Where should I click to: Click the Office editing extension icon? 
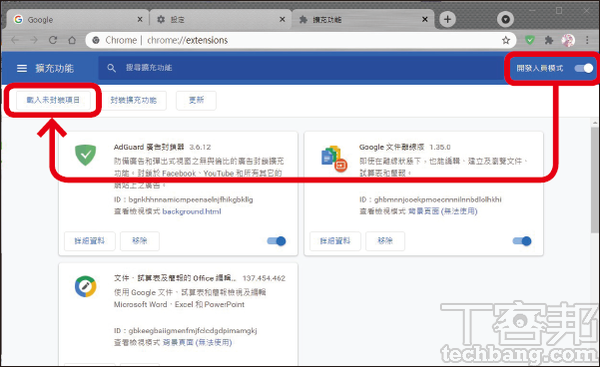[x=85, y=286]
